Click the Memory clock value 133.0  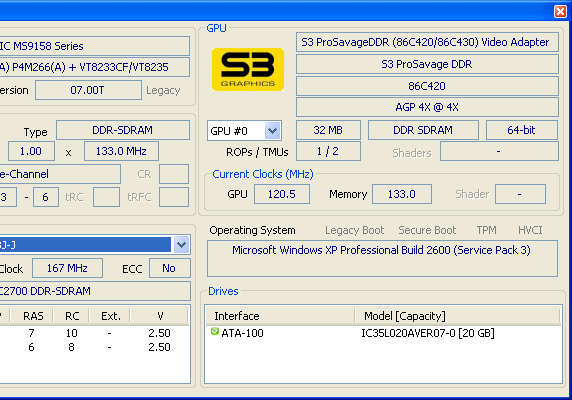(x=402, y=194)
